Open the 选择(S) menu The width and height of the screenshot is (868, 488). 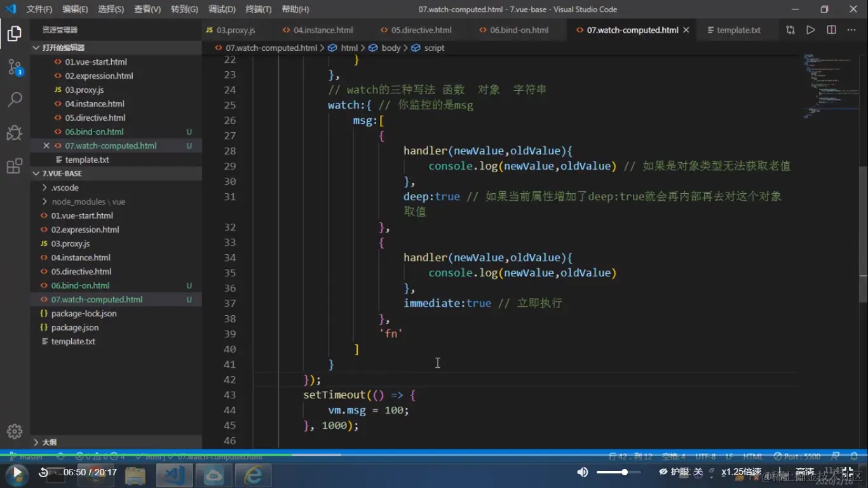[111, 10]
